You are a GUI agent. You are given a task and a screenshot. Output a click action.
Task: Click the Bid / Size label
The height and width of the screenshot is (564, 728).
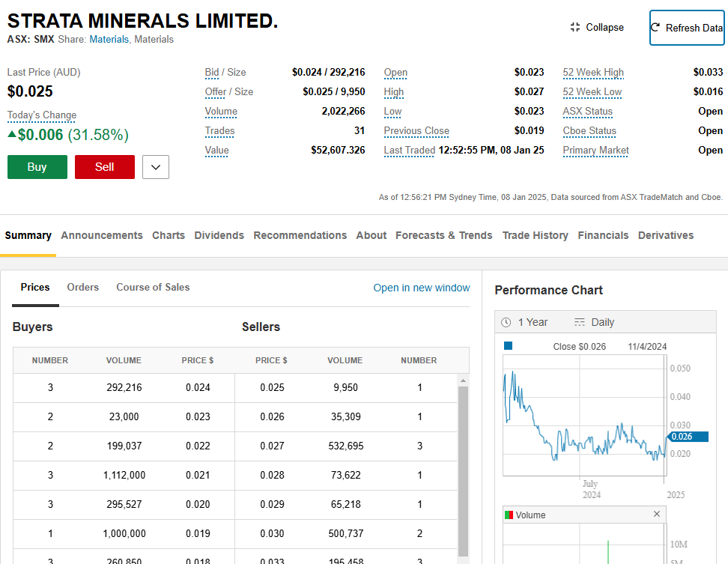coord(225,73)
